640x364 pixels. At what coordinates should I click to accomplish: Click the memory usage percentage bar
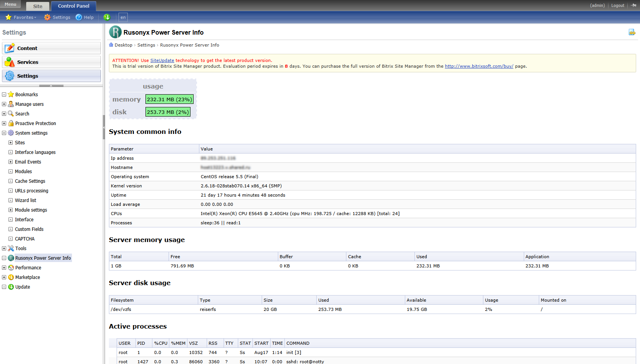(169, 99)
